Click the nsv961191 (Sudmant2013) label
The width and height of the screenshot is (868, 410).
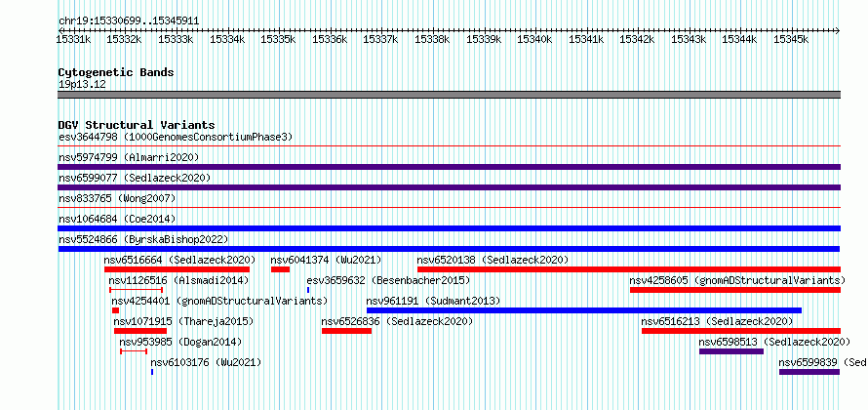pos(433,301)
